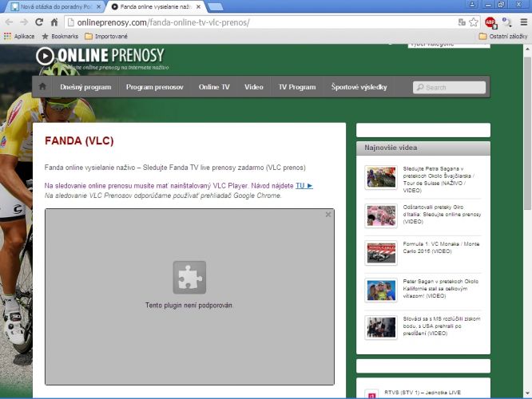532x399 pixels.
Task: Follow the TU VLC guide link
Action: [304, 186]
